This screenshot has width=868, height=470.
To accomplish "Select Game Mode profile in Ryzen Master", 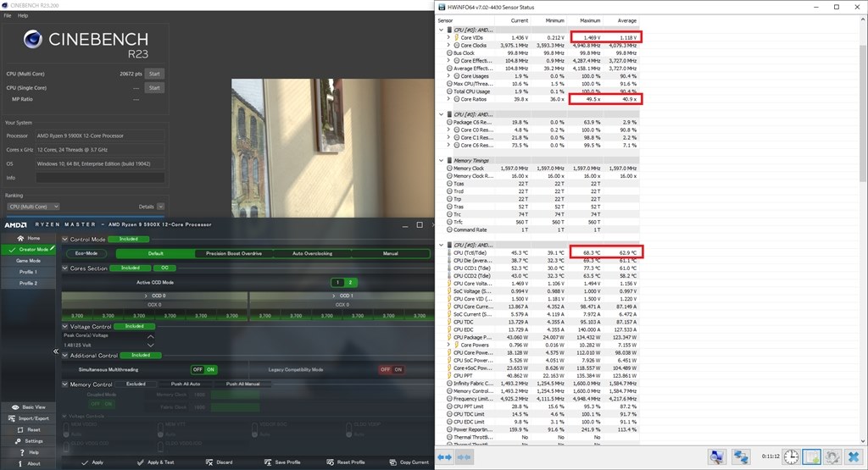I will (28, 261).
